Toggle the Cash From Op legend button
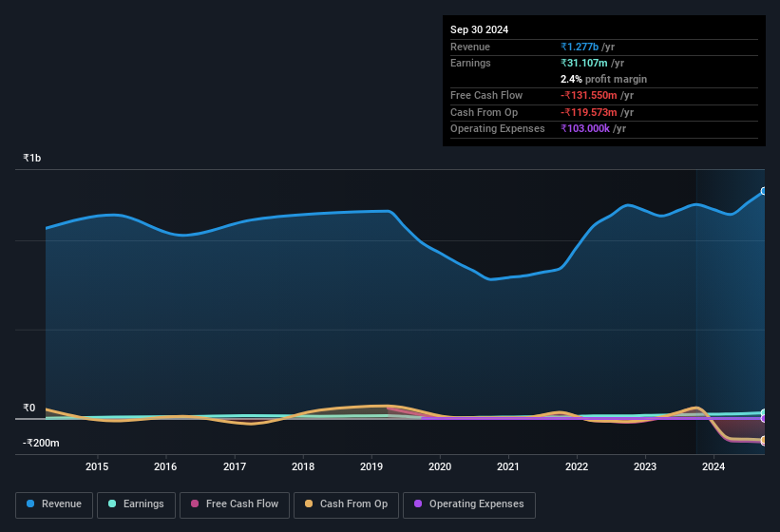 [346, 504]
